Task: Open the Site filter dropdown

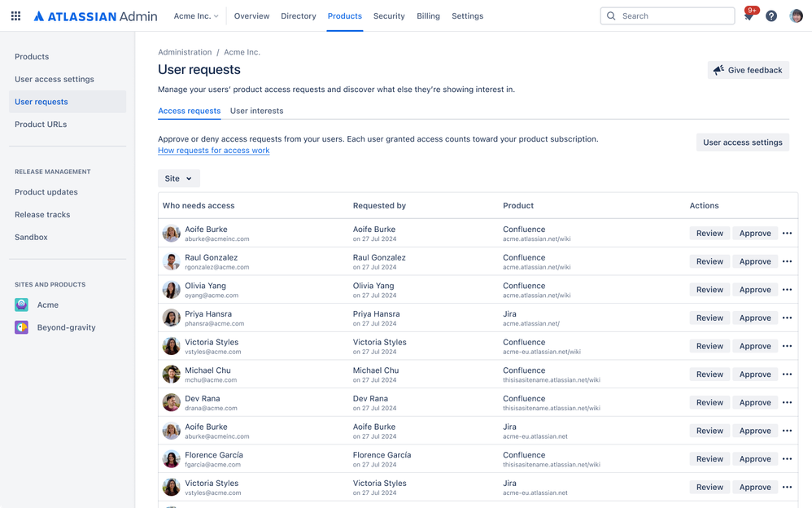Action: [x=179, y=178]
